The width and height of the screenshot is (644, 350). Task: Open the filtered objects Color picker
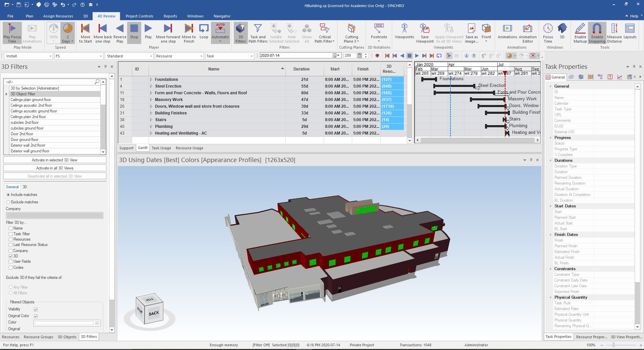(x=67, y=323)
